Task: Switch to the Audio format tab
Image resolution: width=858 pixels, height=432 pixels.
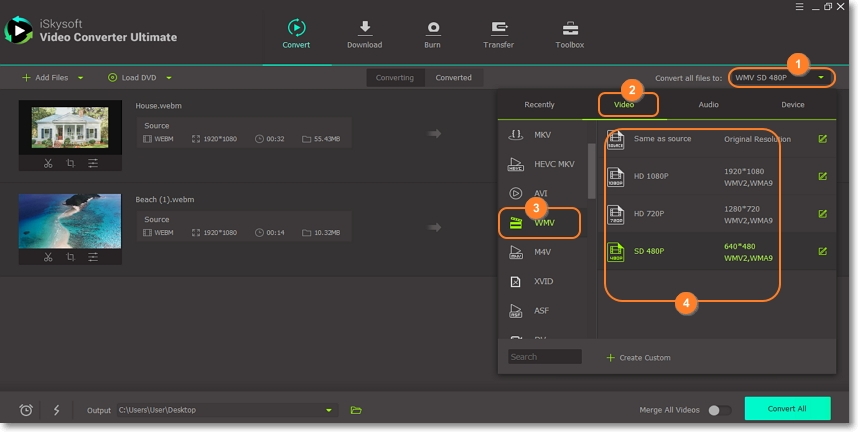Action: [708, 104]
